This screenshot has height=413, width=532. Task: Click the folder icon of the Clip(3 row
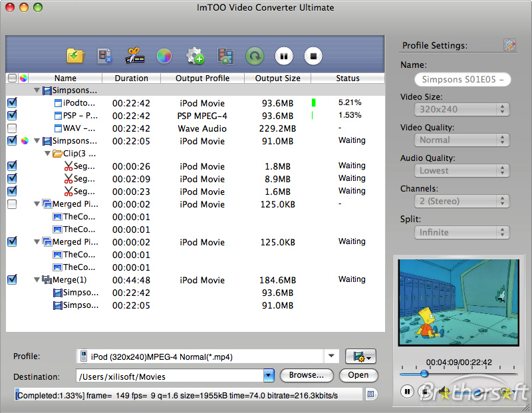58,154
